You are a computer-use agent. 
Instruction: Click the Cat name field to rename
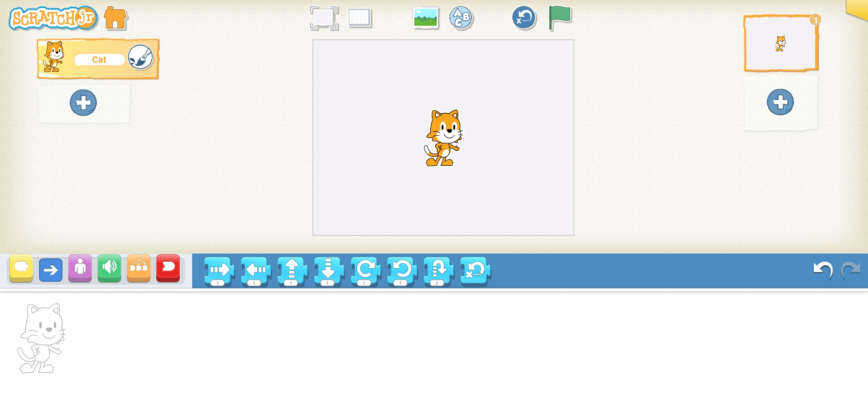click(99, 59)
